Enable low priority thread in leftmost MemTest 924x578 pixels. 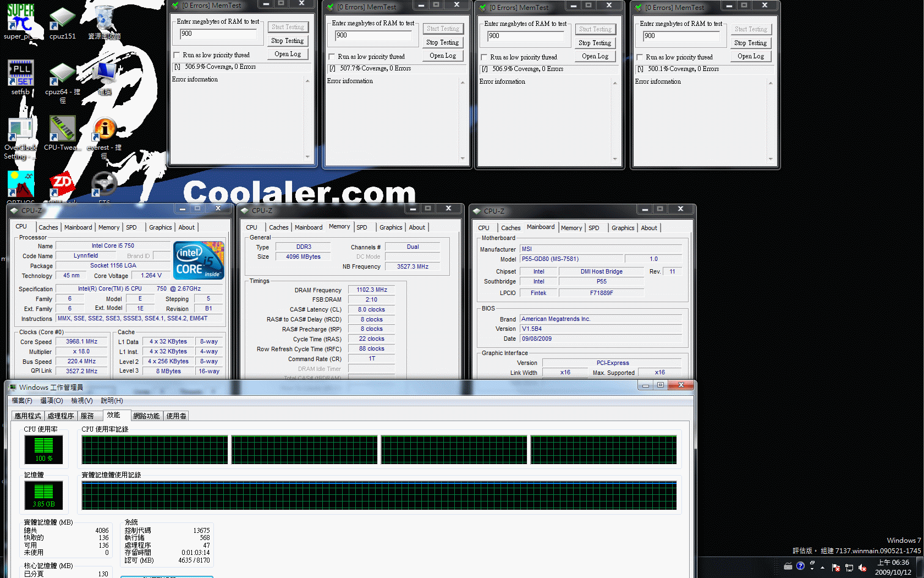tap(177, 55)
